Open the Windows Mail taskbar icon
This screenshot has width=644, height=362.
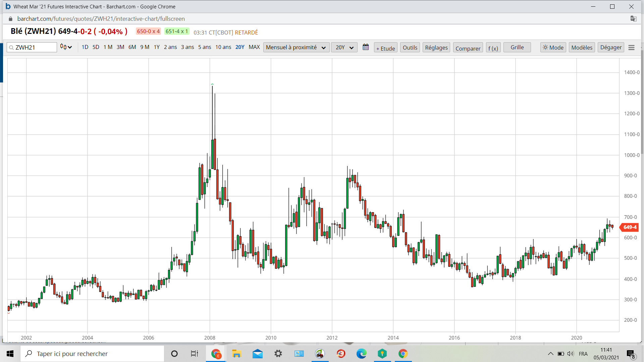coord(258,354)
